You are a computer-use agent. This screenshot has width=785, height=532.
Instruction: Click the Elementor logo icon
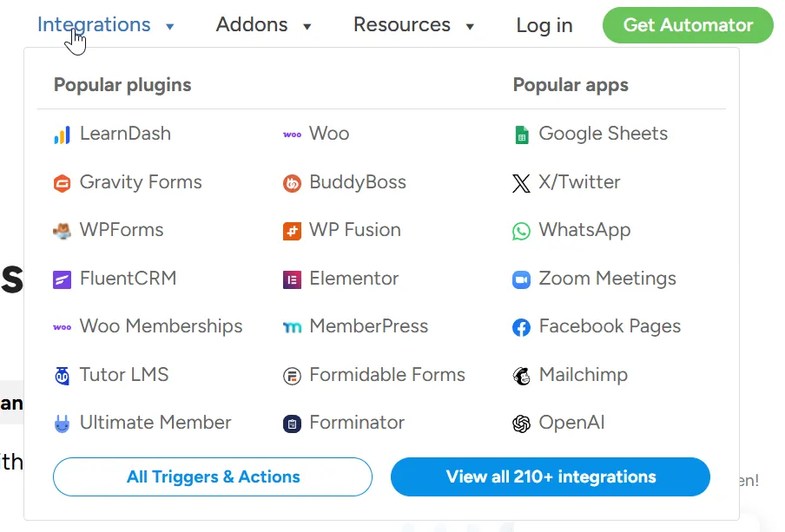pos(292,279)
